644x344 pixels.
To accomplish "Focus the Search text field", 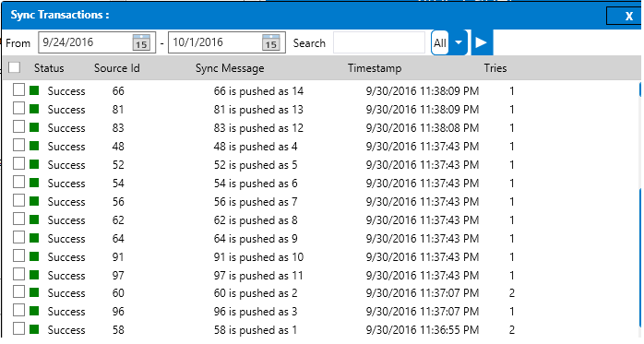I will click(379, 42).
